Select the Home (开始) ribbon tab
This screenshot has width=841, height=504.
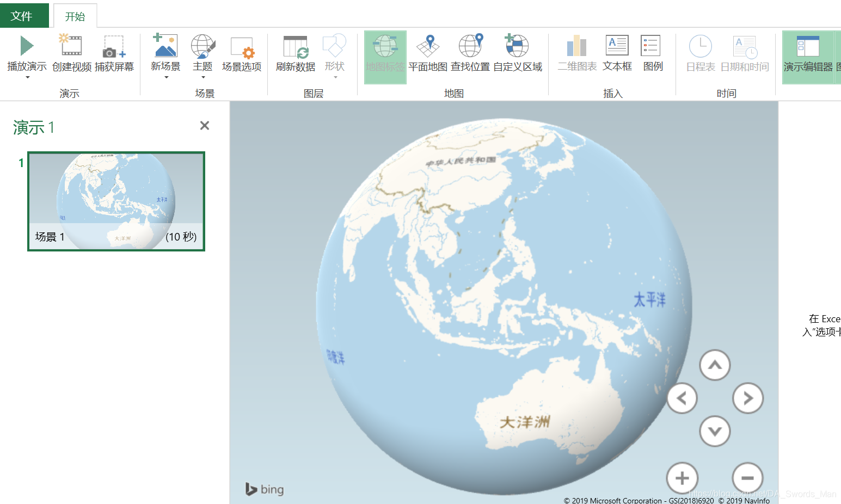click(x=75, y=16)
